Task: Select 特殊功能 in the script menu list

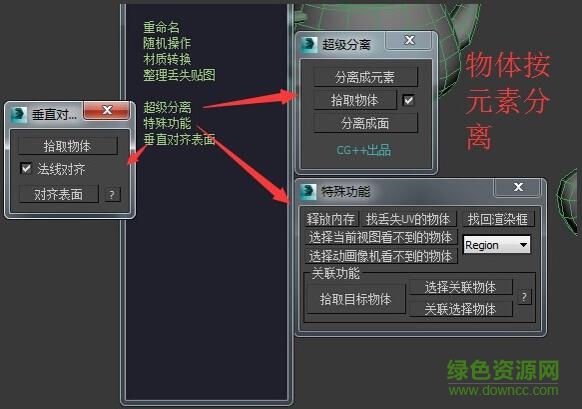Action: pos(167,123)
